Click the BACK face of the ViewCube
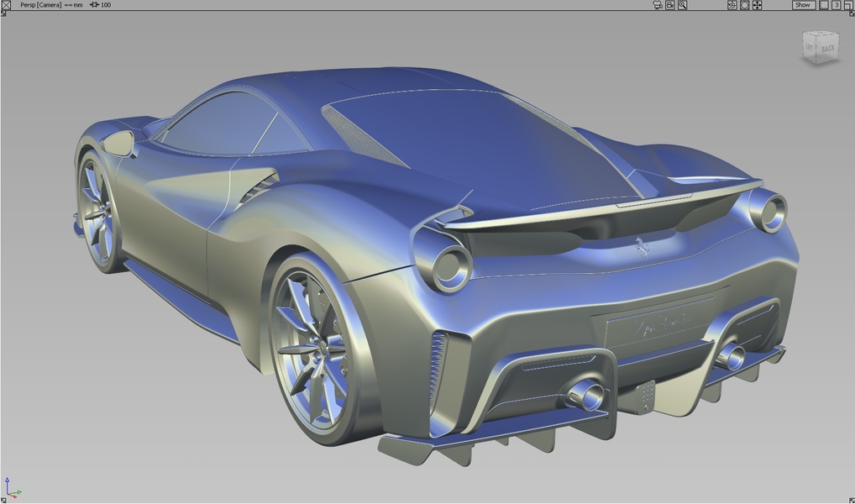 click(828, 48)
